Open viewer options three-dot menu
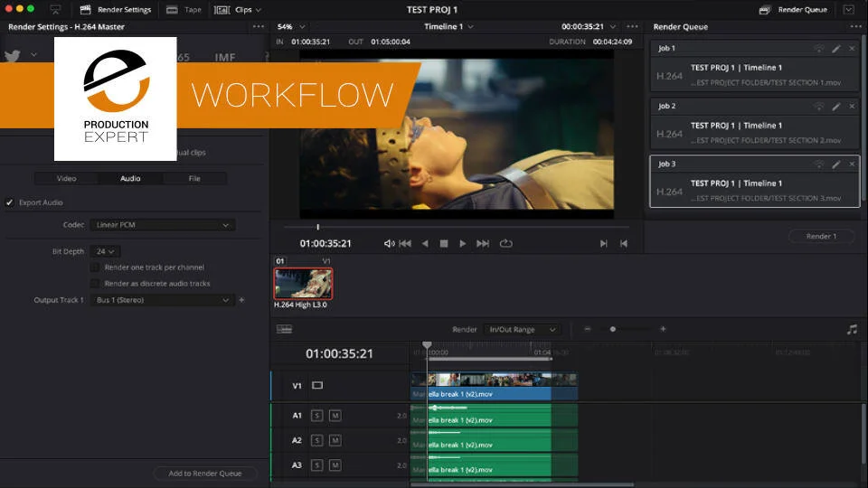 (x=632, y=26)
